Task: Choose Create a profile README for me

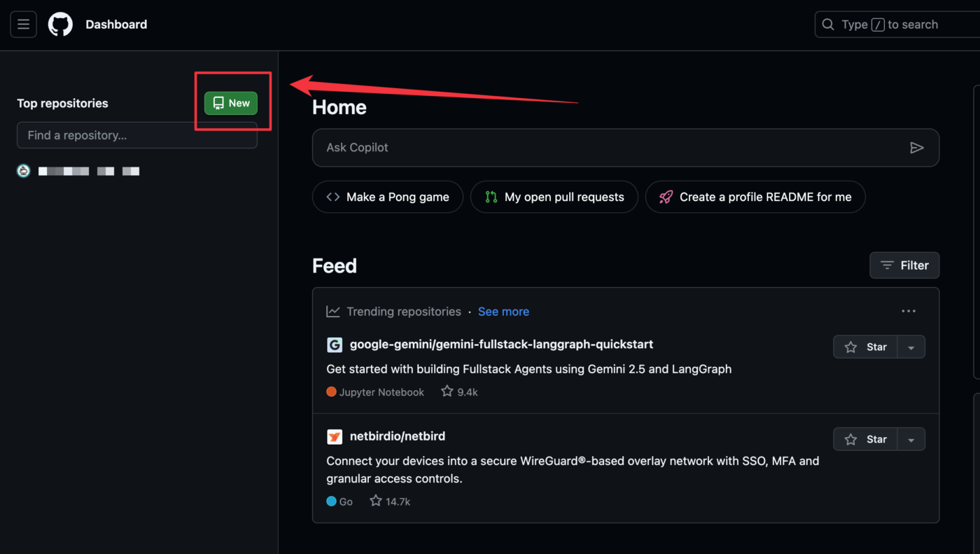Action: point(755,197)
